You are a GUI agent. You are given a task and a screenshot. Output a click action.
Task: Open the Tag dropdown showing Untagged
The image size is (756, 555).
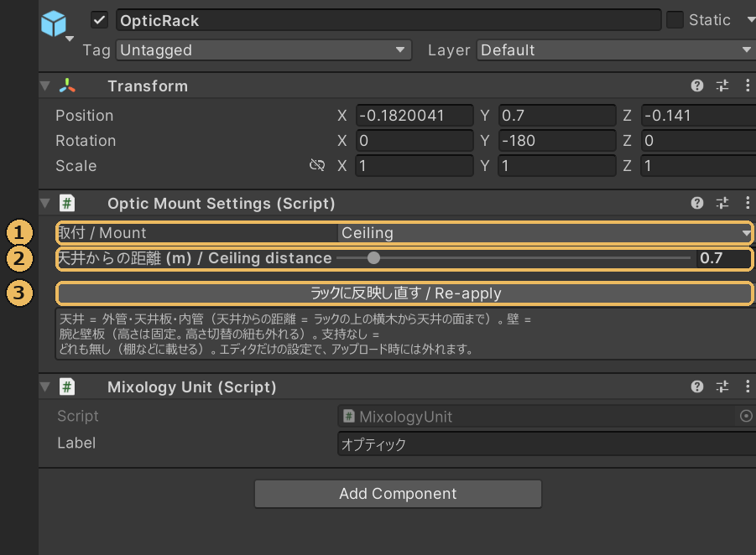point(263,50)
